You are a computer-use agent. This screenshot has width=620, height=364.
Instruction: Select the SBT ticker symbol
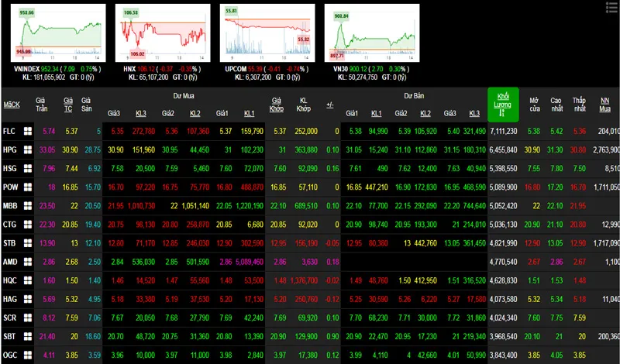[9, 336]
